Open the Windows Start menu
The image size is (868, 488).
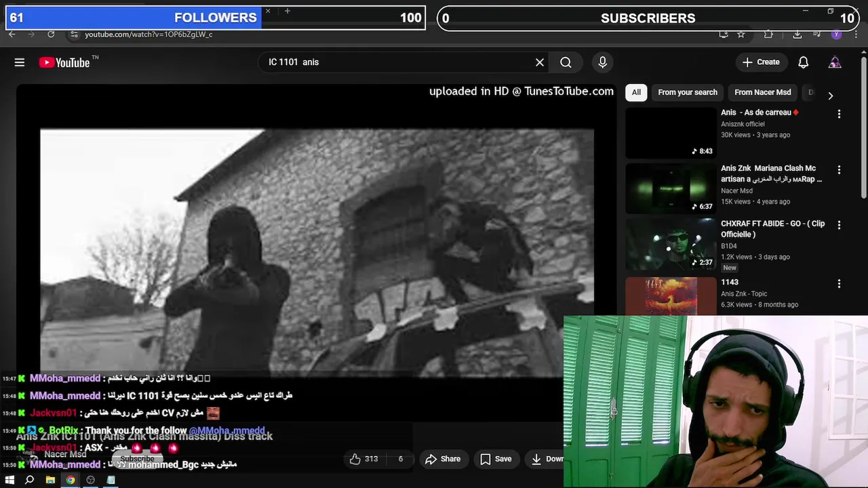pos(9,480)
